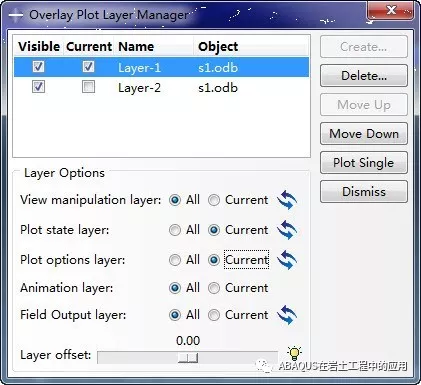Close the Overlay Plot Layer Manager window
Viewport: 421px width, 385px height.
pyautogui.click(x=391, y=11)
